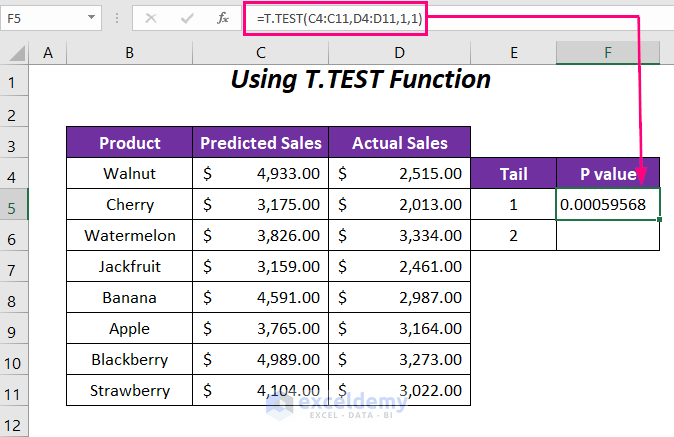Click the Walnut product cell
The height and width of the screenshot is (437, 674).
(x=129, y=173)
